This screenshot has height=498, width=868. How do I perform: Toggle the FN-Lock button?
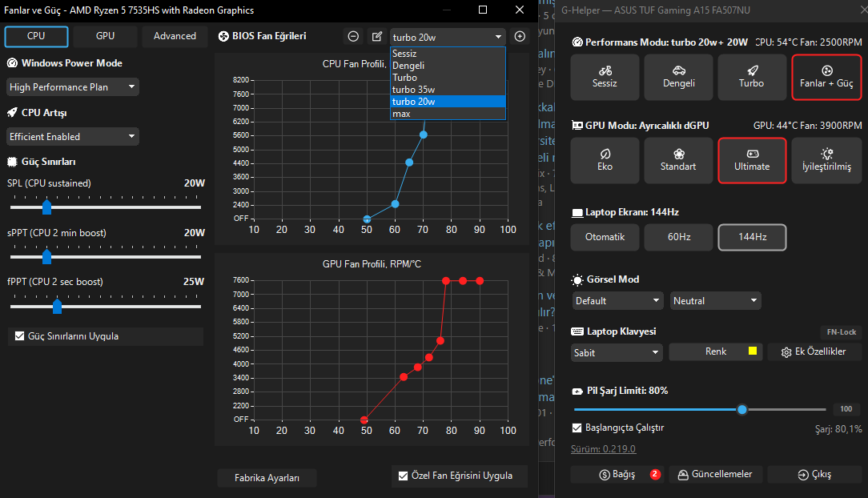842,332
